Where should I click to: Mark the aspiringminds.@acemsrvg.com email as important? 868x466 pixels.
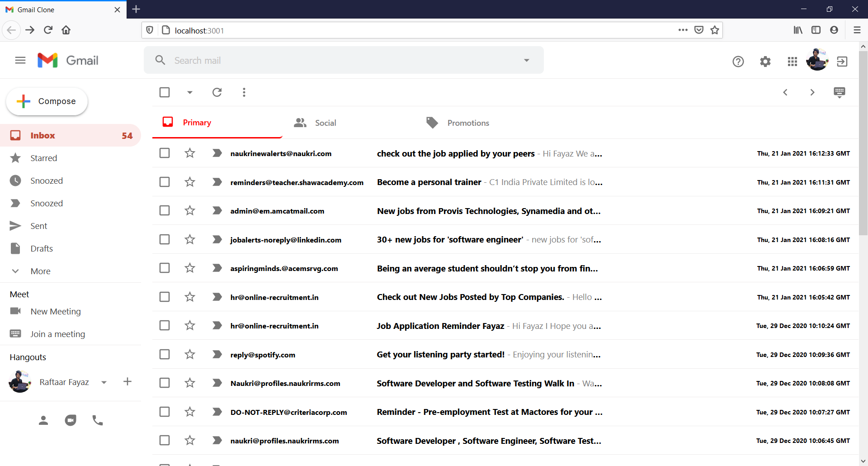[x=217, y=268]
